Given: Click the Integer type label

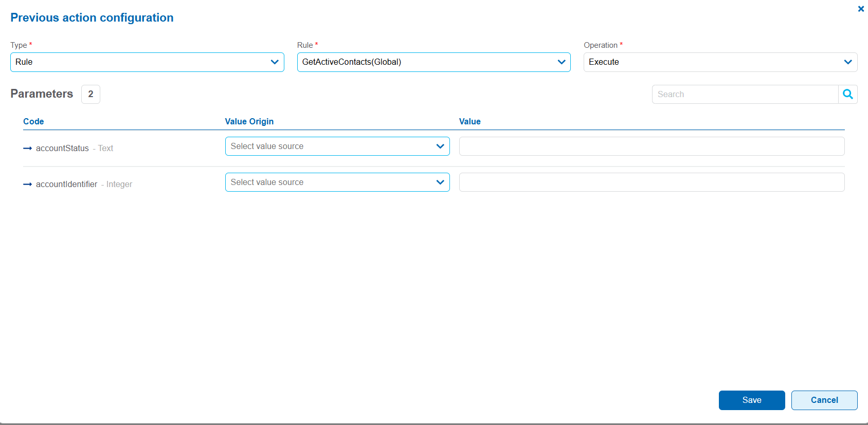Looking at the screenshot, I should [119, 184].
